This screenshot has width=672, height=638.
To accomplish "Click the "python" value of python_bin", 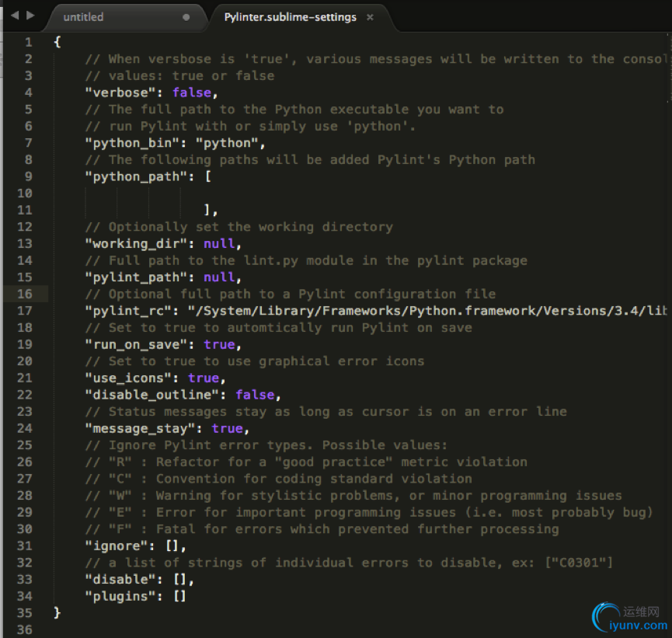I will [x=227, y=143].
